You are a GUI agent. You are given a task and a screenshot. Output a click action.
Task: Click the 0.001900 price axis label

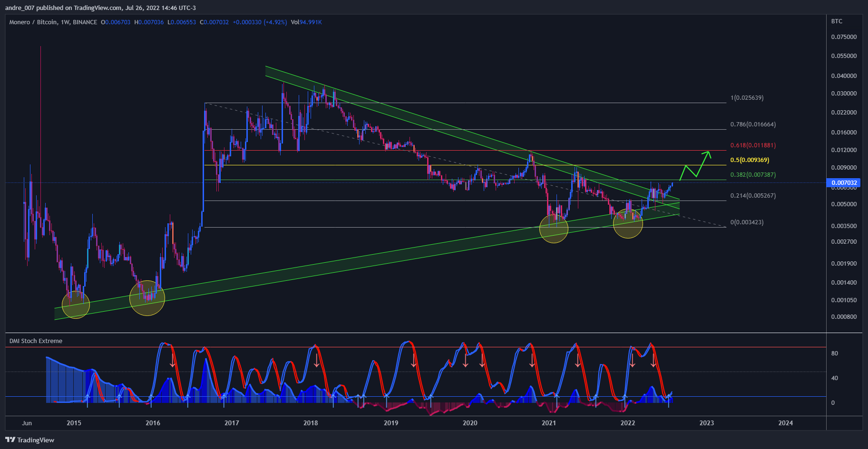coord(844,264)
